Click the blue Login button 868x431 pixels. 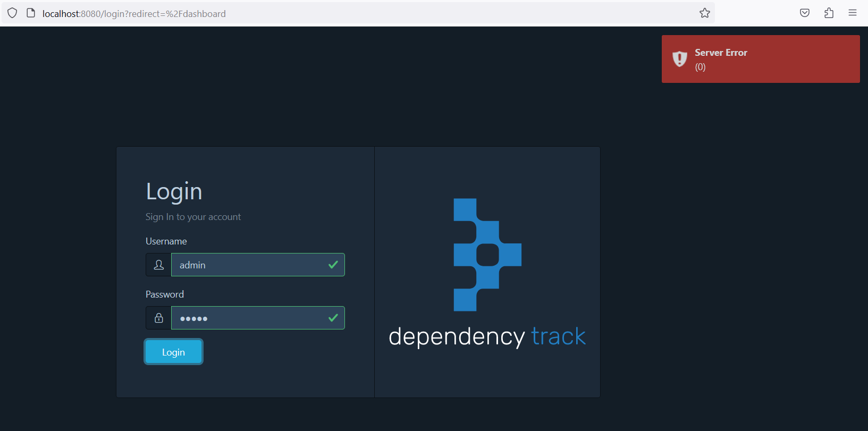click(173, 352)
